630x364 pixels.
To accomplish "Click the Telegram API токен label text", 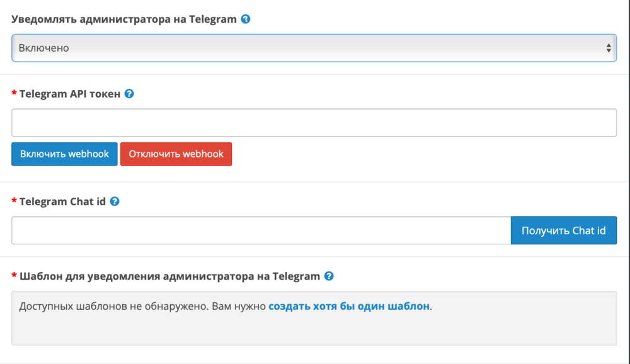I will click(69, 94).
